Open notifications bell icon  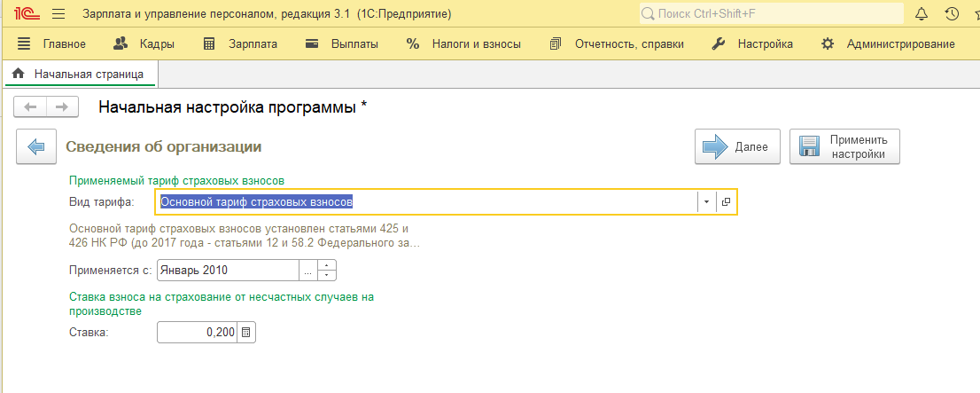pos(922,14)
